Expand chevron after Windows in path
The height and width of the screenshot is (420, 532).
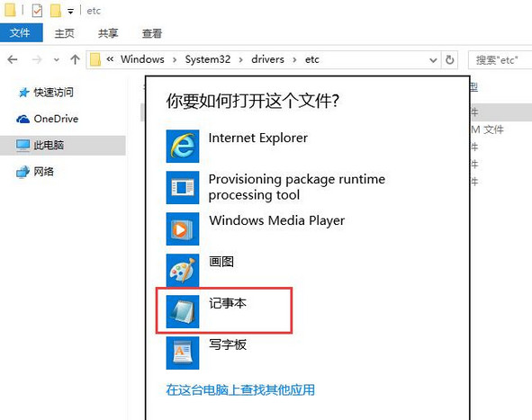pos(175,60)
